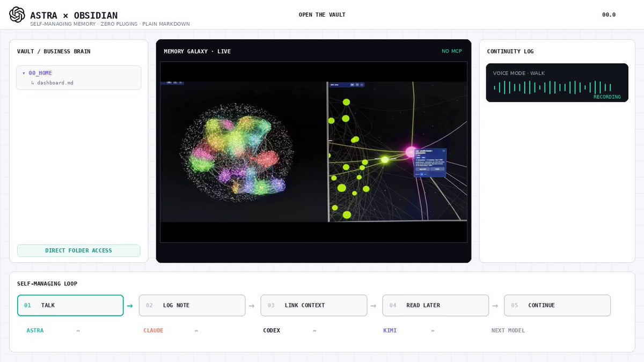
Task: Click the CLAUDE model label
Action: (x=153, y=330)
